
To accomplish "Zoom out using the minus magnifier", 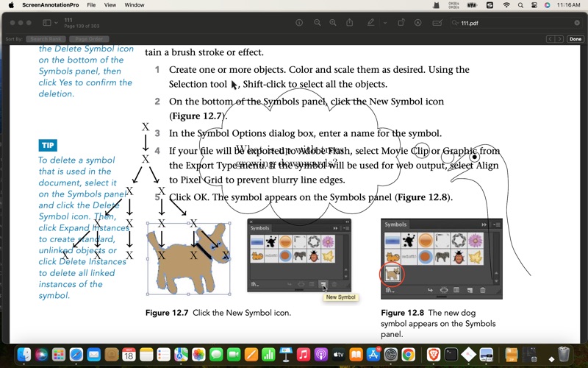I will tap(318, 23).
